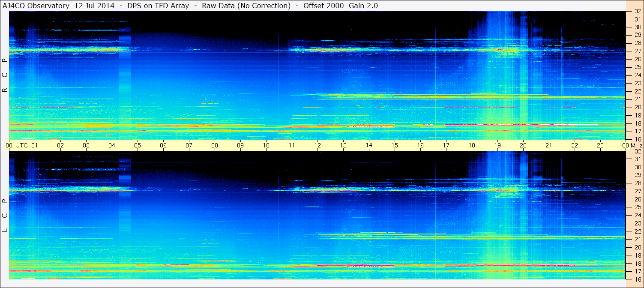The height and width of the screenshot is (288, 644).
Task: Select the 06 hour marker on time axis
Action: [163, 145]
